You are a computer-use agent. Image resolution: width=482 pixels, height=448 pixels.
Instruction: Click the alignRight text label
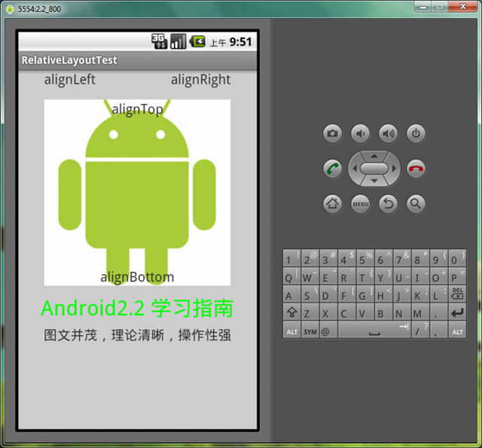[201, 80]
